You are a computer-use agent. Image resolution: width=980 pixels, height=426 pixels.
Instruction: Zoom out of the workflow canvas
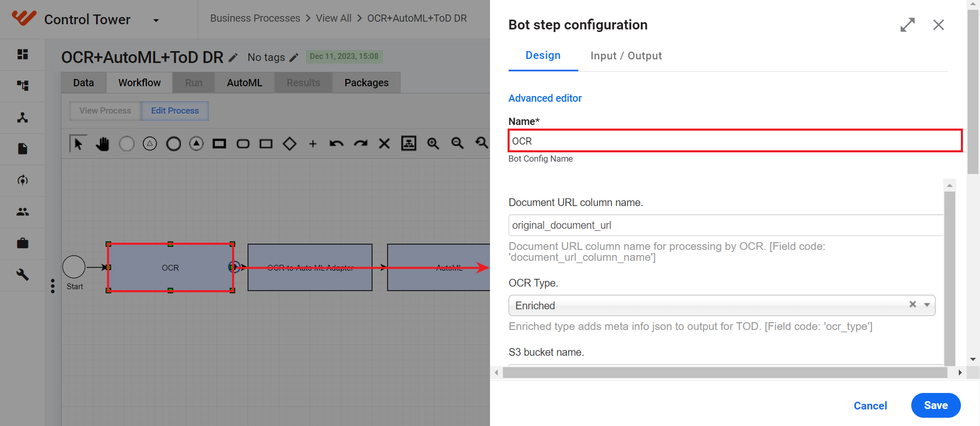[457, 143]
